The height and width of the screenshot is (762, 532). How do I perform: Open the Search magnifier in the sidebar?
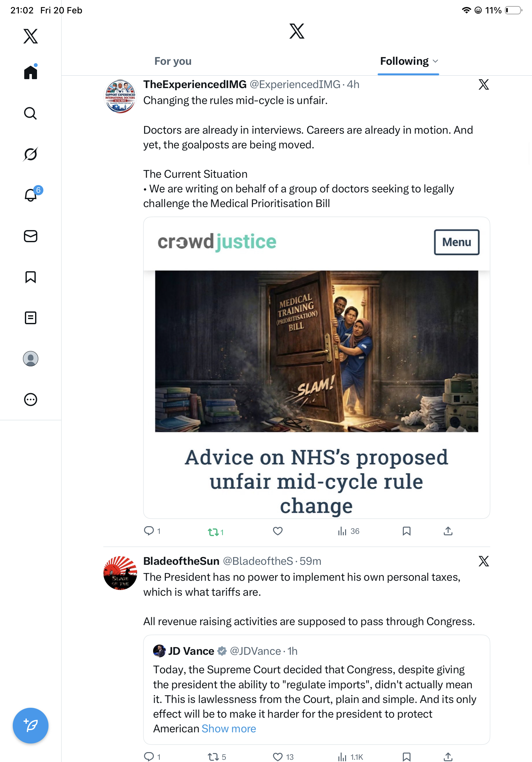click(31, 113)
